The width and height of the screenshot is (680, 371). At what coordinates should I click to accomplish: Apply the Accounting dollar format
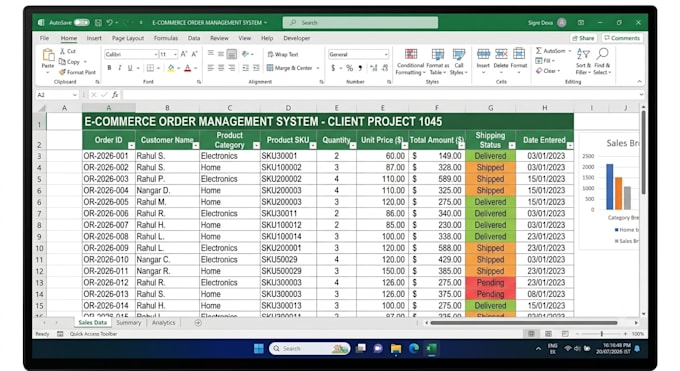[333, 68]
